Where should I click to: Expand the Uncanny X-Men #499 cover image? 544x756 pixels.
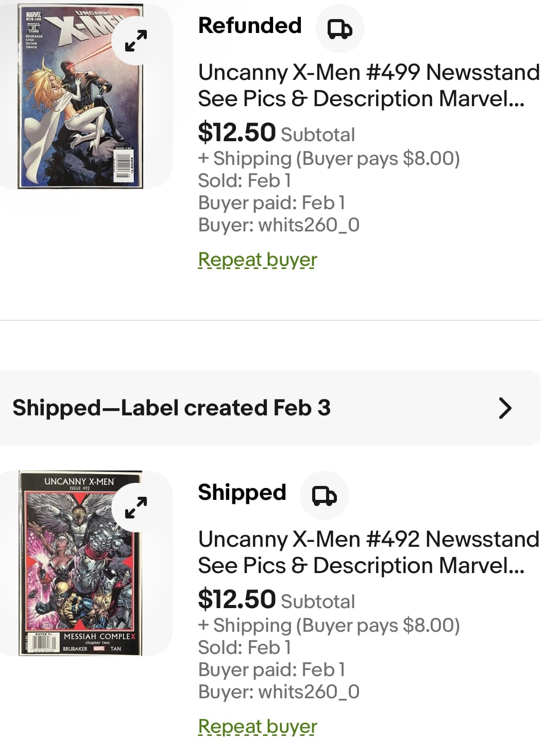136,41
